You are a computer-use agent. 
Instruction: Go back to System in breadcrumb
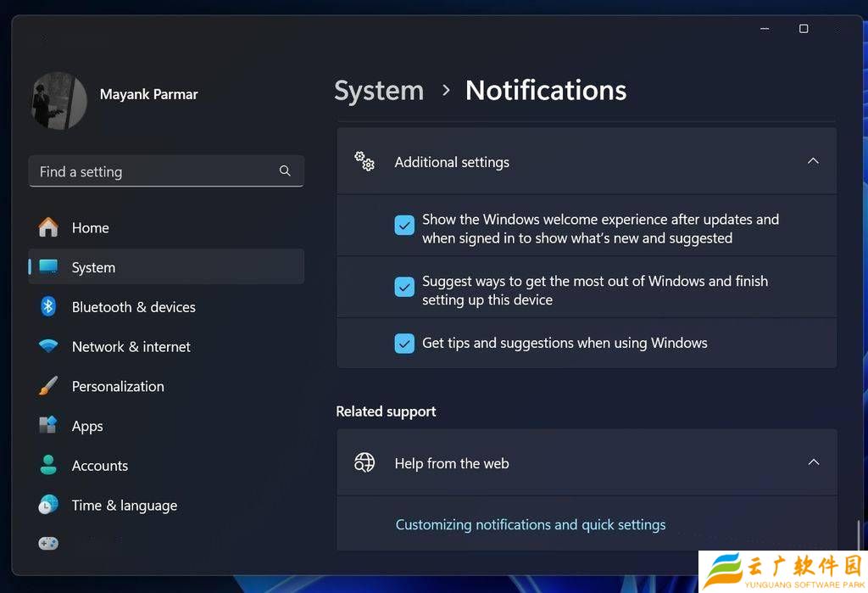pos(379,91)
